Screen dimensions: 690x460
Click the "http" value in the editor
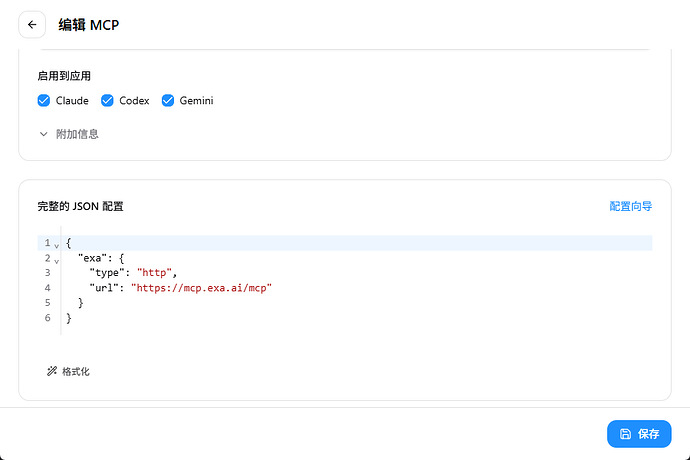[x=154, y=273]
